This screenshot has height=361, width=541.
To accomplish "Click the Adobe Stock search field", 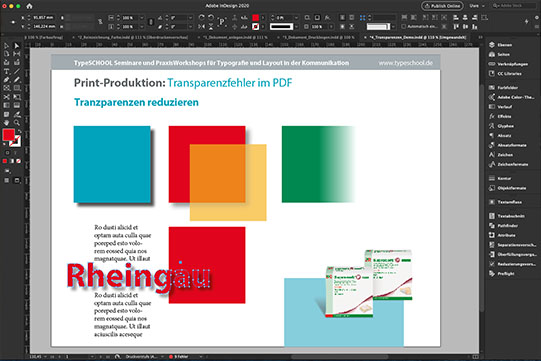I will pos(514,6).
